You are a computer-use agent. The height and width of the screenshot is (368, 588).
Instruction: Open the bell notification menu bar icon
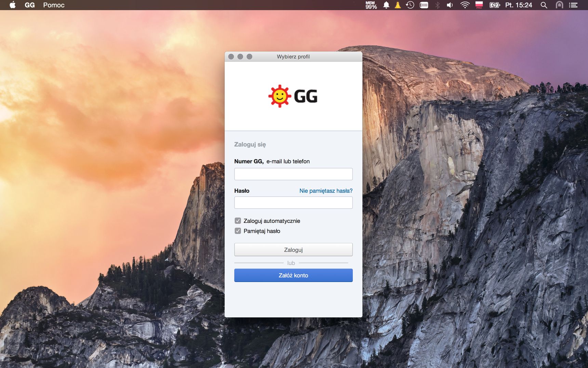tap(386, 5)
